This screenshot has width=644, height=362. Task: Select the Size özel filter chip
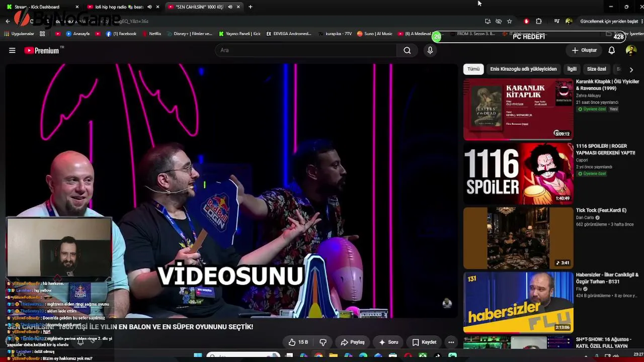tap(597, 69)
